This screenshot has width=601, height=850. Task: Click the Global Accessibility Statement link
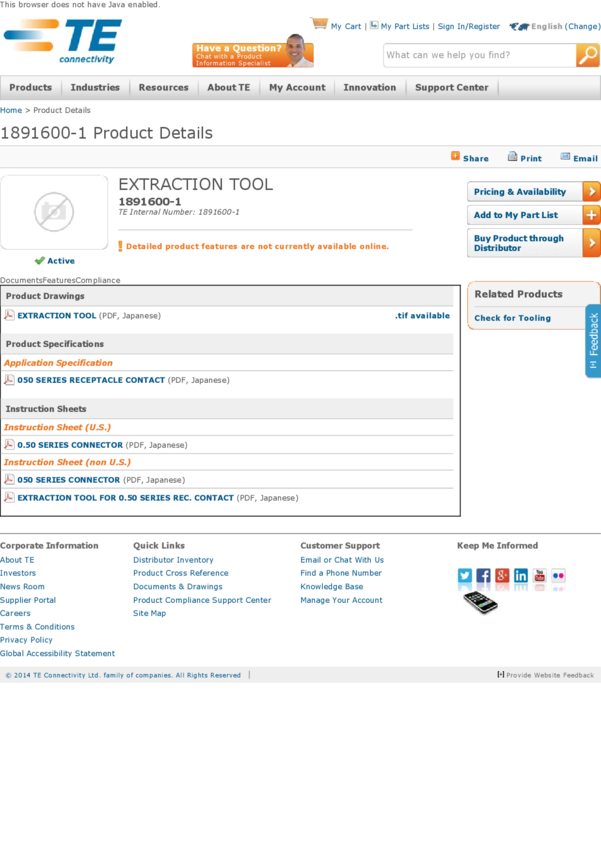(x=57, y=653)
